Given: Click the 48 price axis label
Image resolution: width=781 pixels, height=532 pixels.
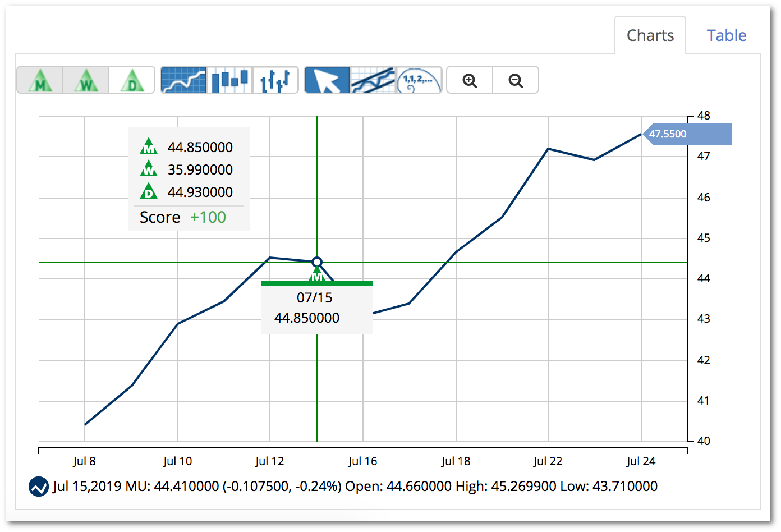Looking at the screenshot, I should [704, 116].
